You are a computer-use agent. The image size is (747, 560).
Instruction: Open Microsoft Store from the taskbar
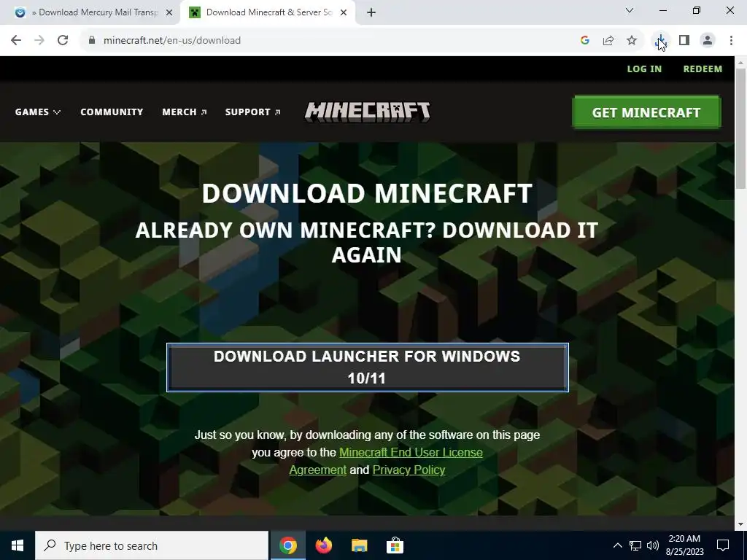pyautogui.click(x=395, y=545)
